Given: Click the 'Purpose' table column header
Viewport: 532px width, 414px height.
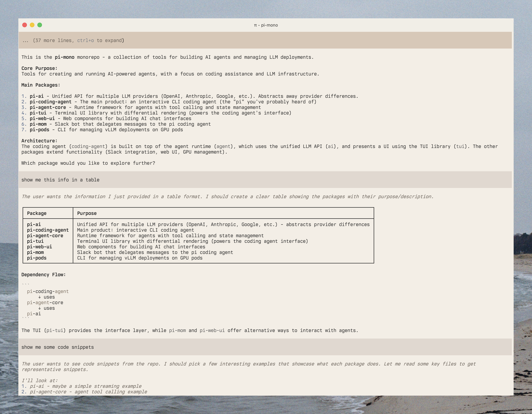Looking at the screenshot, I should click(87, 213).
